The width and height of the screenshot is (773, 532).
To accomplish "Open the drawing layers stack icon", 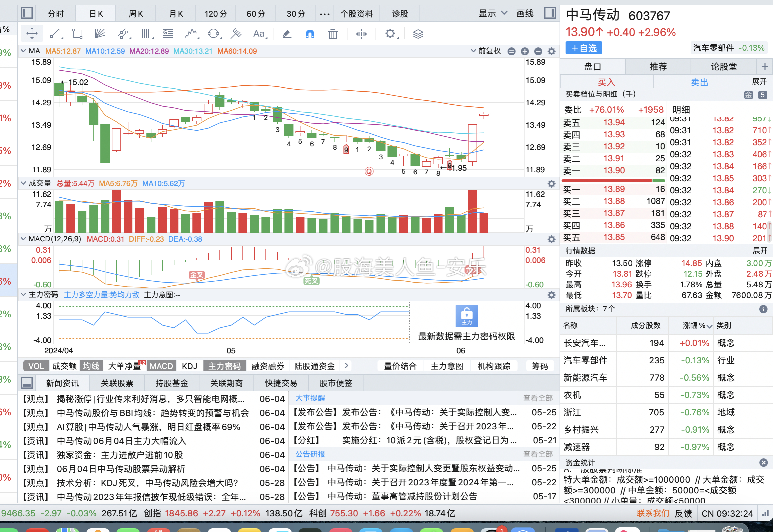I will (418, 34).
